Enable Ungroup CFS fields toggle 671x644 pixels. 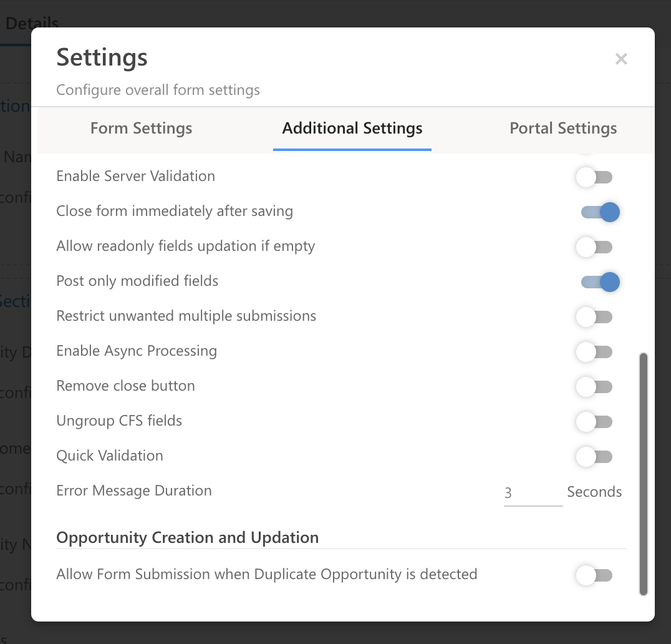594,422
